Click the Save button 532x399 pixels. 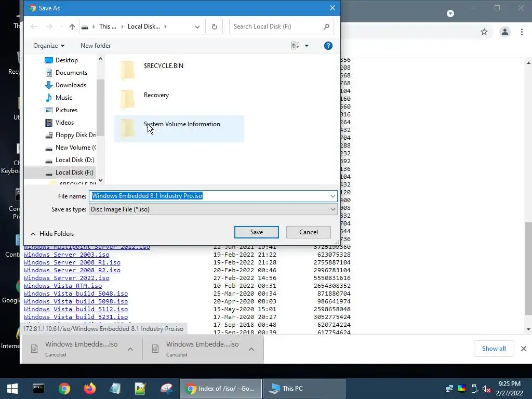coord(257,232)
